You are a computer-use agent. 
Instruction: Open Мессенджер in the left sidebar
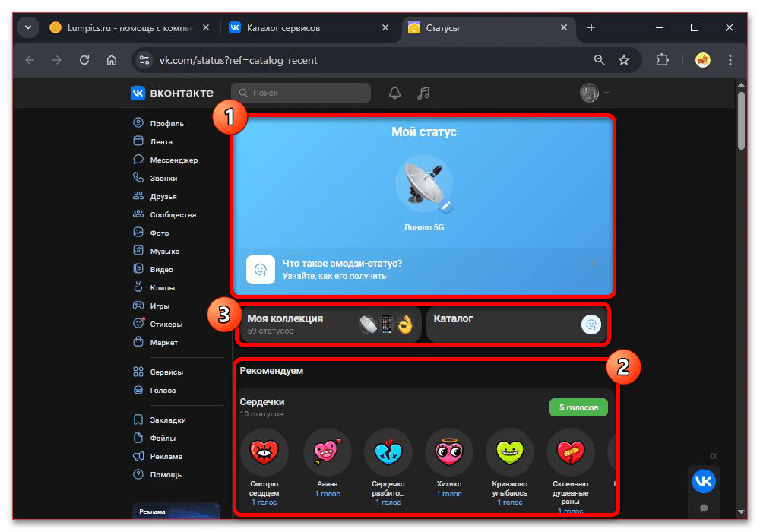173,160
